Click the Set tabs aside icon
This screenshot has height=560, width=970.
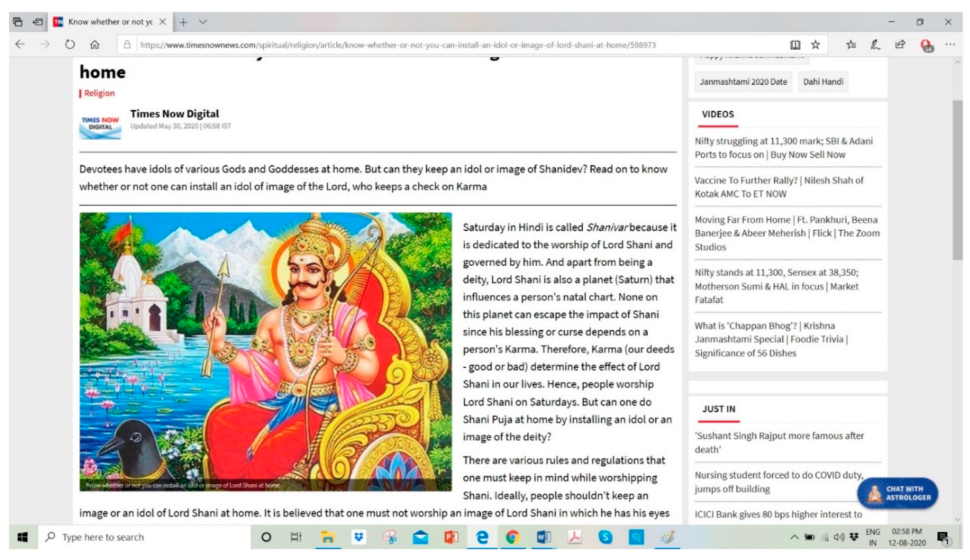point(37,22)
